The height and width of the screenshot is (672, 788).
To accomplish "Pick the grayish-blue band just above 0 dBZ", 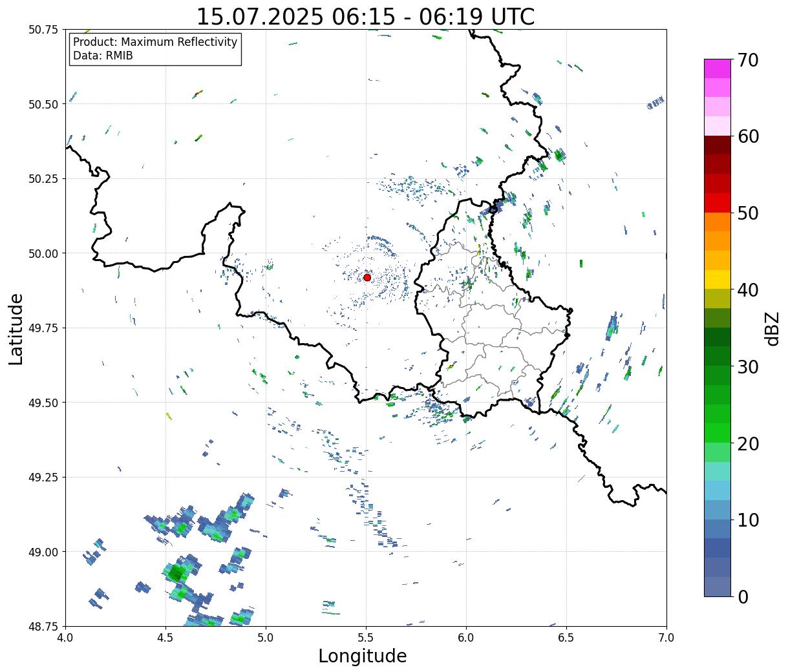I will pyautogui.click(x=718, y=586).
